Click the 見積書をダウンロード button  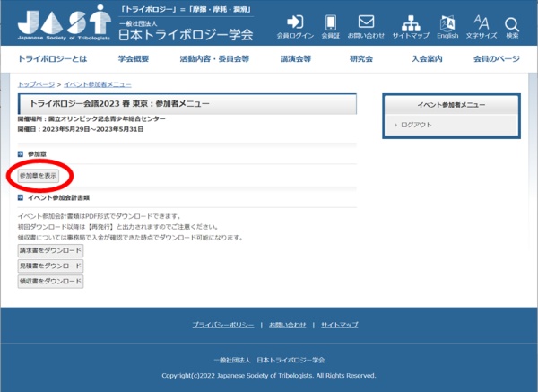tap(50, 266)
